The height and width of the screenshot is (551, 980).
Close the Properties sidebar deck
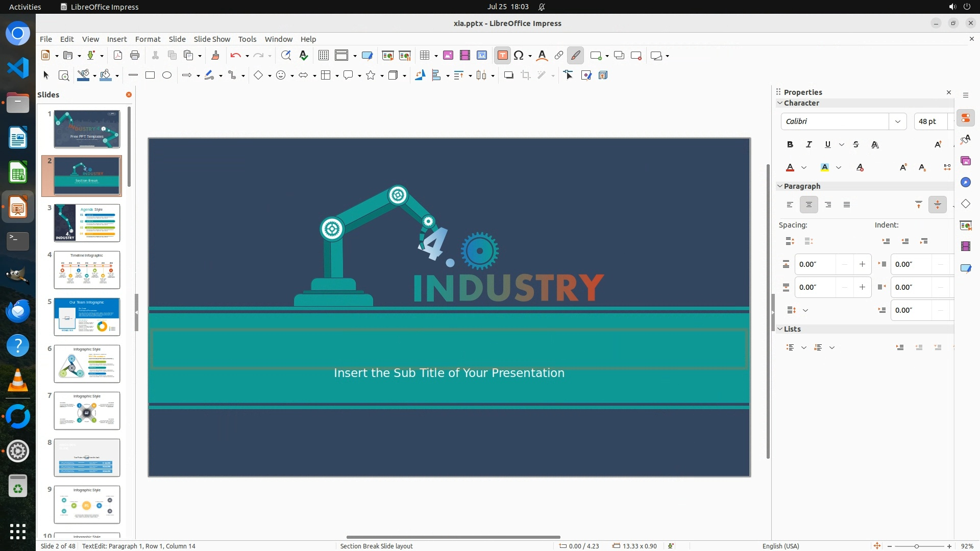tap(949, 92)
